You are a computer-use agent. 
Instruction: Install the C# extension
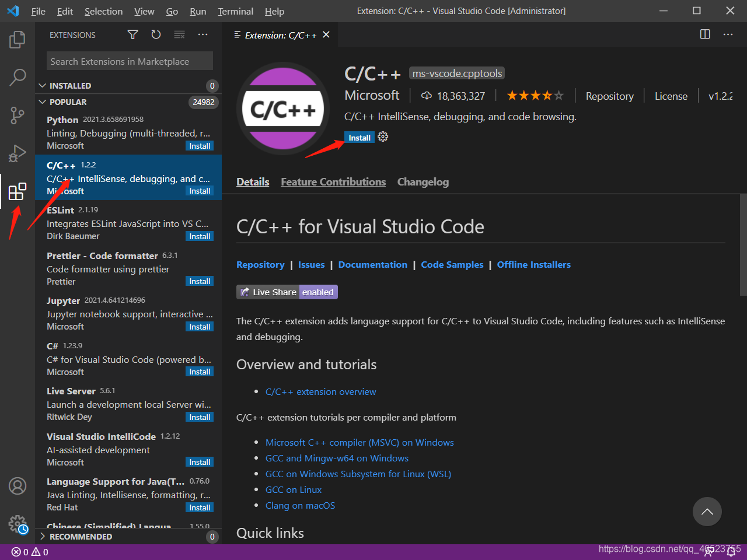(x=200, y=372)
